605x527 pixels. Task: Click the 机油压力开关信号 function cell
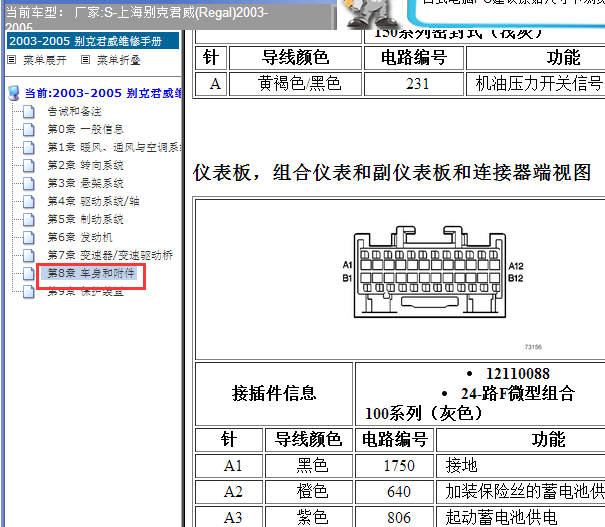coord(536,83)
